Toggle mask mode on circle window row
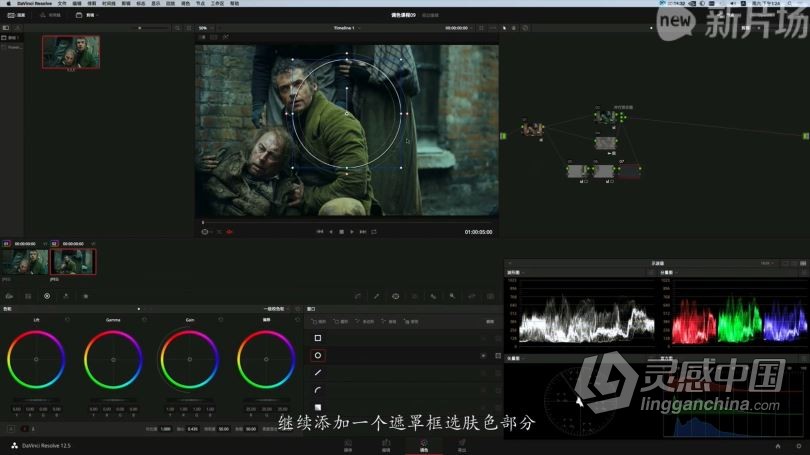The image size is (810, 455). 498,355
